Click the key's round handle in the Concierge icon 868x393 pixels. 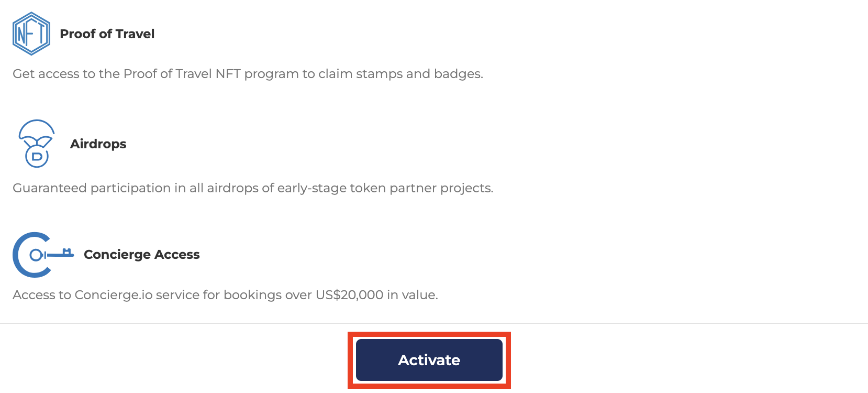click(36, 255)
